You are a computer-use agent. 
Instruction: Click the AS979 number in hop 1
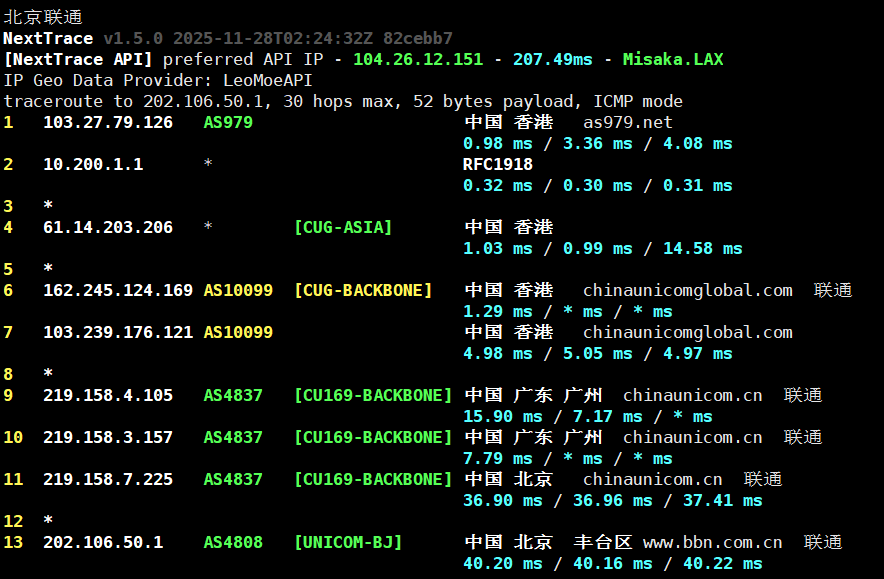pyautogui.click(x=228, y=122)
